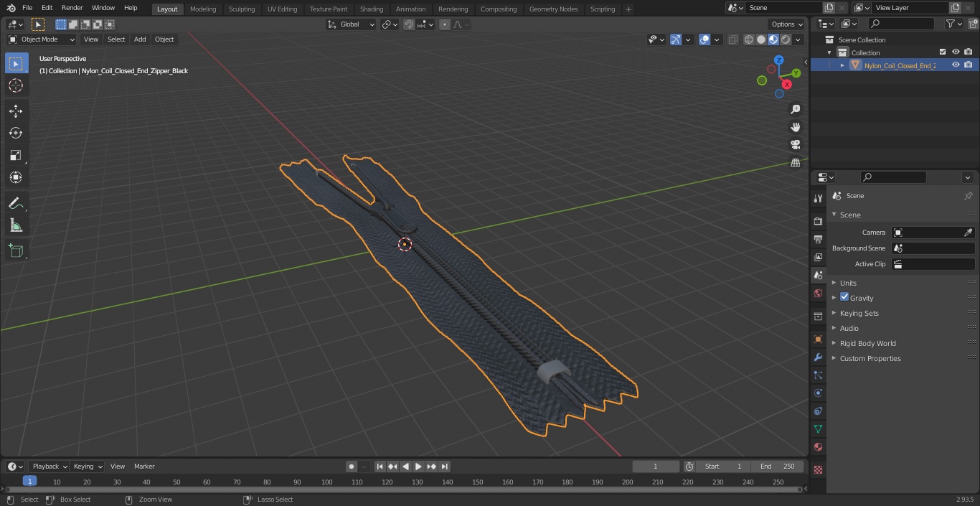Hide Collection in viewport via eye icon
Screen dimensions: 980x506
pyautogui.click(x=956, y=52)
